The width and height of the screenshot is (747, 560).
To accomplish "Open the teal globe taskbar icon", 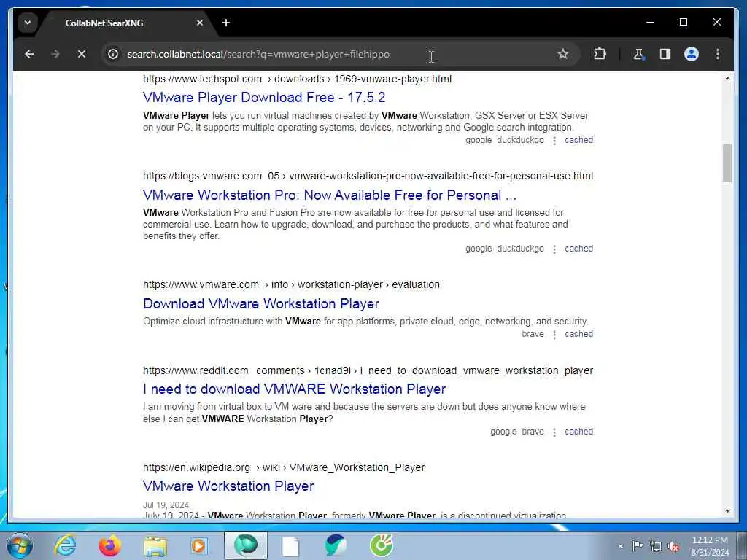I will click(336, 545).
